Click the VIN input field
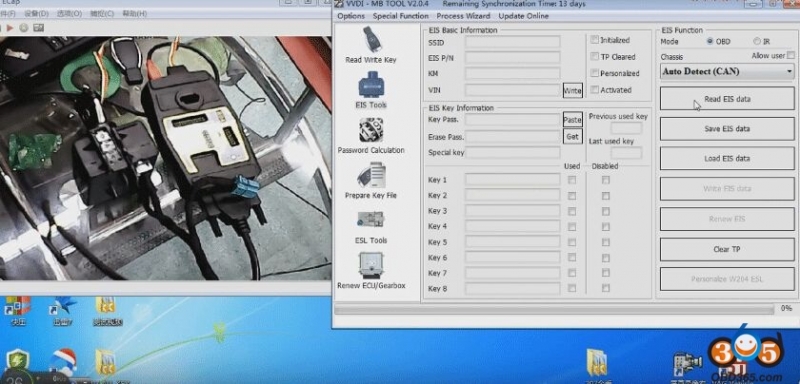Viewport: 800px width, 384px height. point(512,90)
